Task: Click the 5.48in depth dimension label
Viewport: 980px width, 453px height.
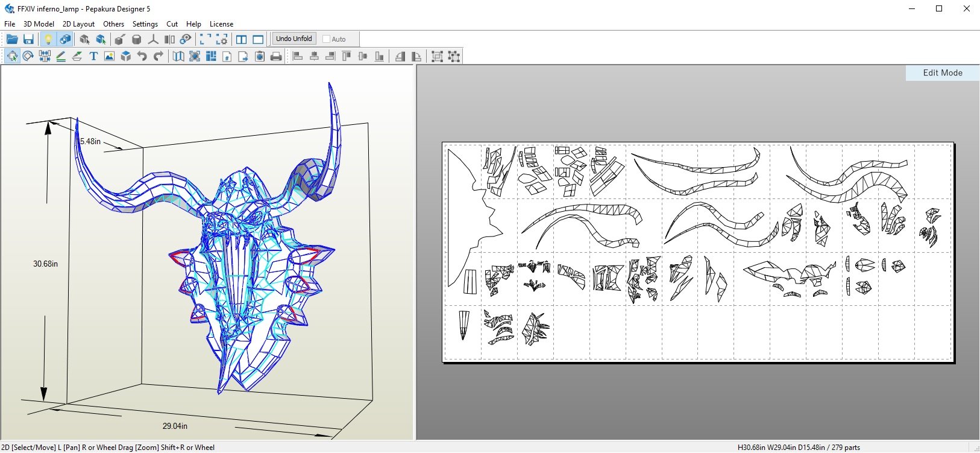Action: click(90, 141)
